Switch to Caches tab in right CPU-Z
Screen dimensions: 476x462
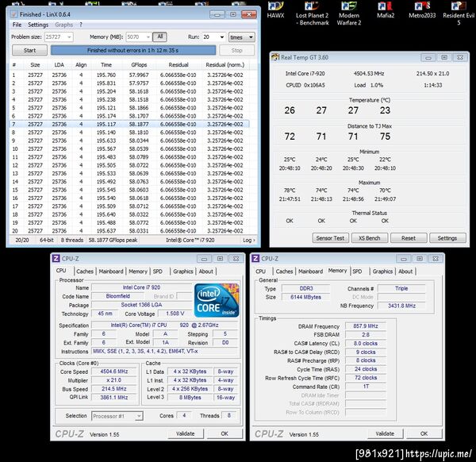tap(285, 271)
